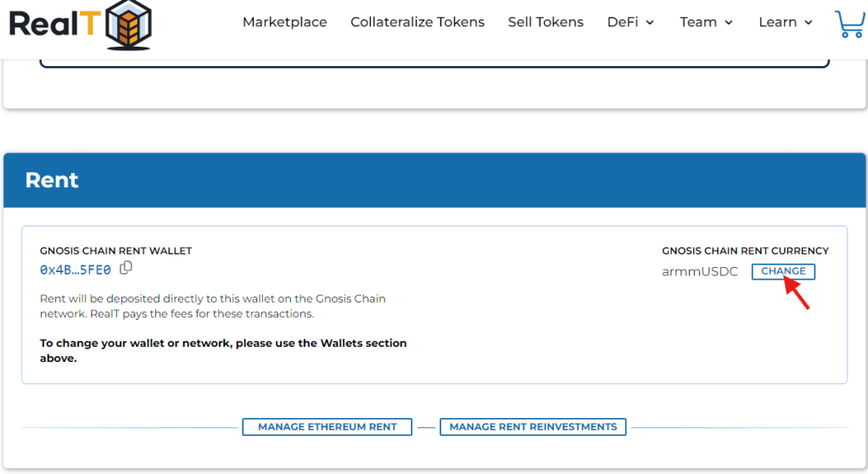This screenshot has width=868, height=474.
Task: Open the Marketplace page
Action: point(284,22)
